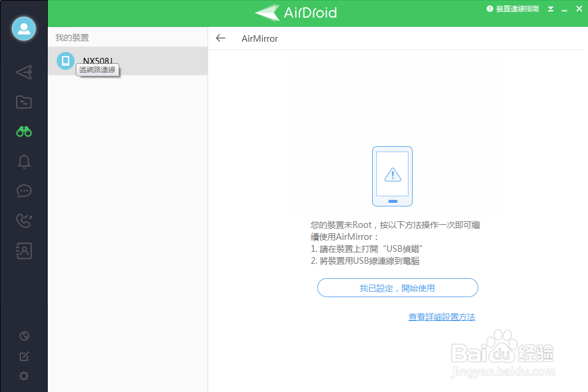
Task: Open the Files folder icon in sidebar
Action: [x=24, y=102]
